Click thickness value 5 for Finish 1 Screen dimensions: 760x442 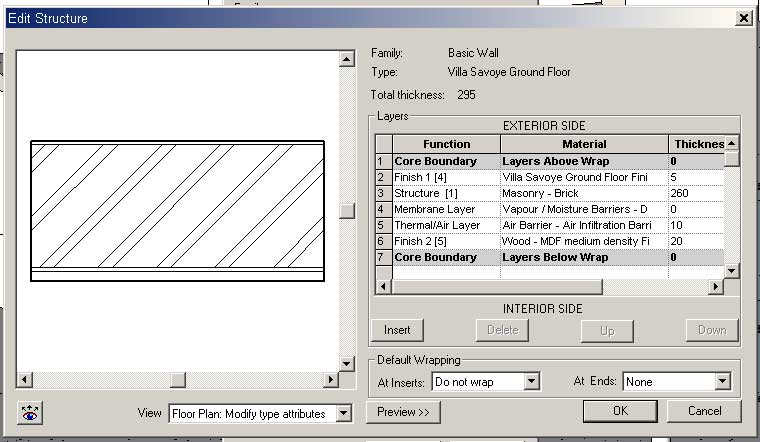point(697,177)
